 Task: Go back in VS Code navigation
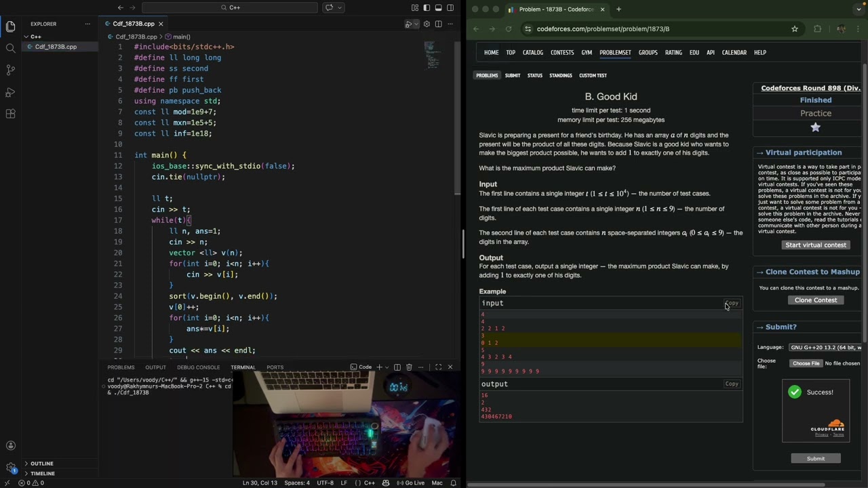120,7
